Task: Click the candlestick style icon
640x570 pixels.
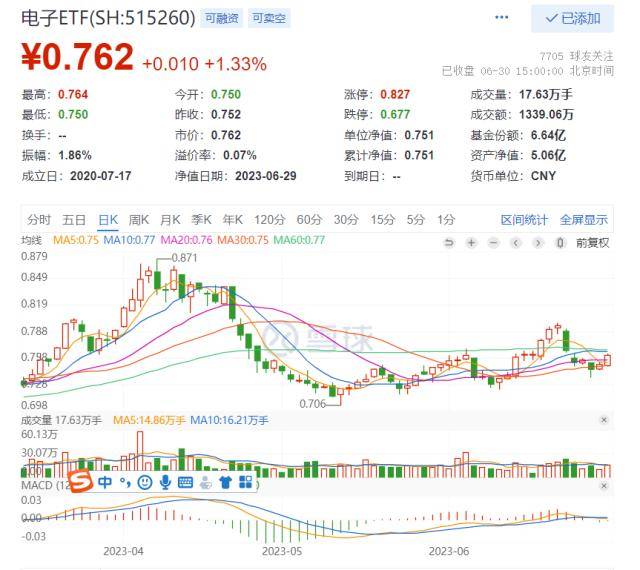Action: pos(560,243)
